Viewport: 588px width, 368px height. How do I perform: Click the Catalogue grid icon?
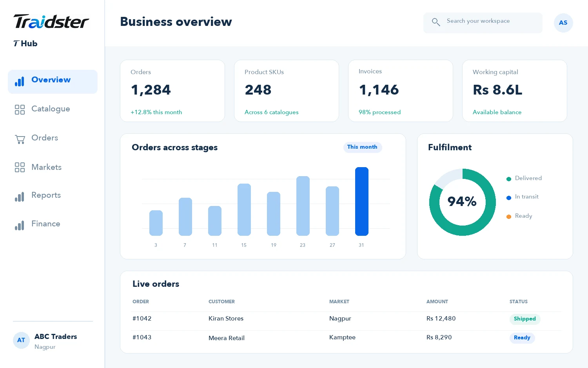tap(20, 109)
